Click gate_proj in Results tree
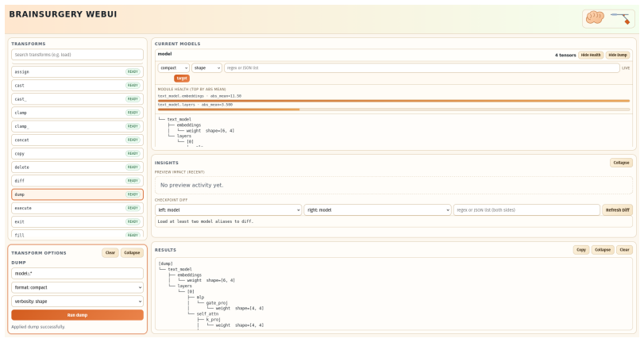644x342 pixels. click(x=217, y=302)
